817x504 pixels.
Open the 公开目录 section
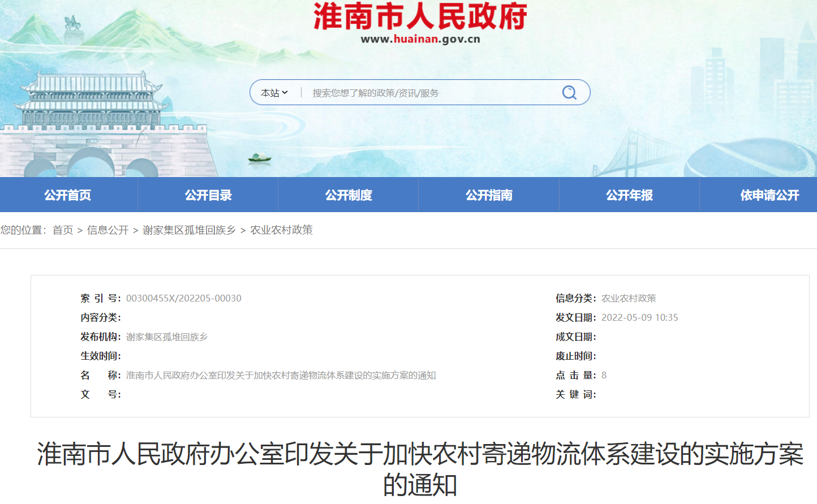pyautogui.click(x=208, y=194)
